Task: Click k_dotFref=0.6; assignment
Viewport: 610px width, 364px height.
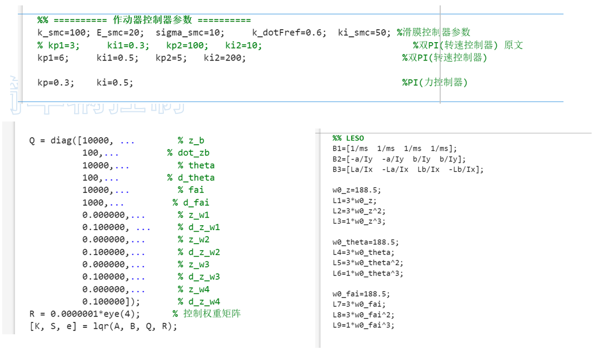Action: point(289,32)
